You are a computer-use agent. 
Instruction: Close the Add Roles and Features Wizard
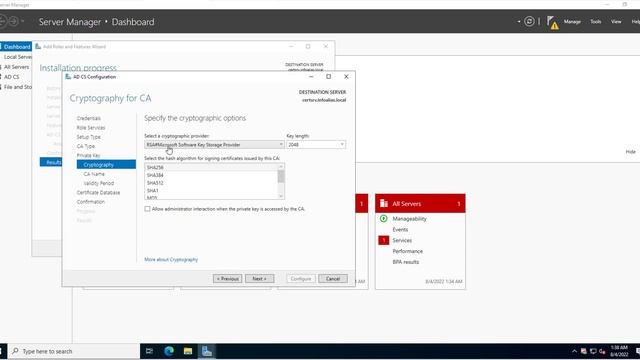[x=326, y=47]
